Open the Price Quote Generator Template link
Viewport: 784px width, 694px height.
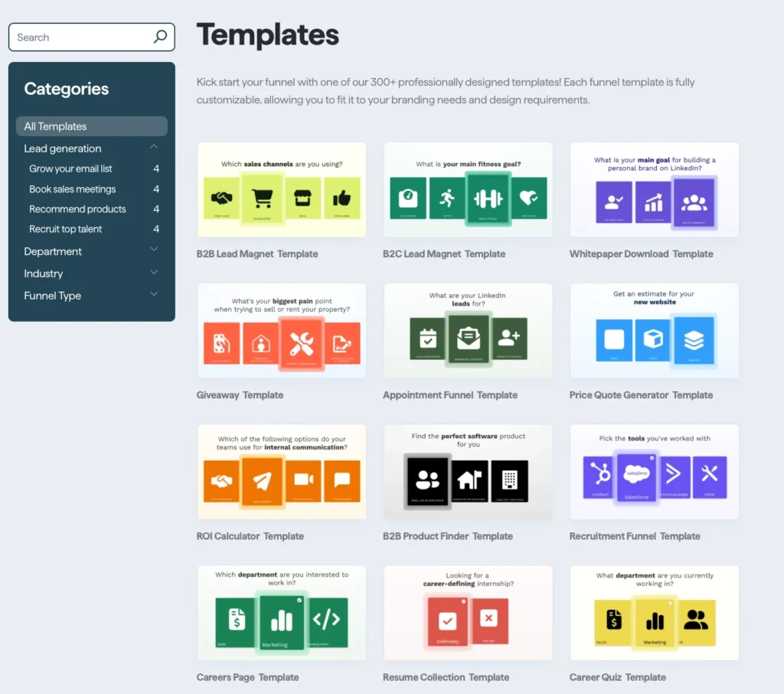(641, 394)
